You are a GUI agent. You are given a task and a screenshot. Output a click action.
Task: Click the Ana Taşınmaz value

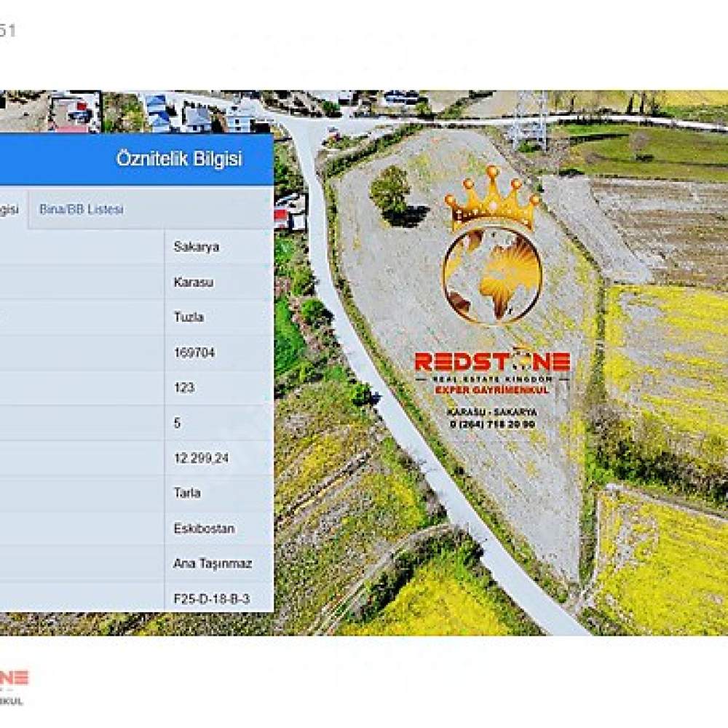click(x=212, y=563)
